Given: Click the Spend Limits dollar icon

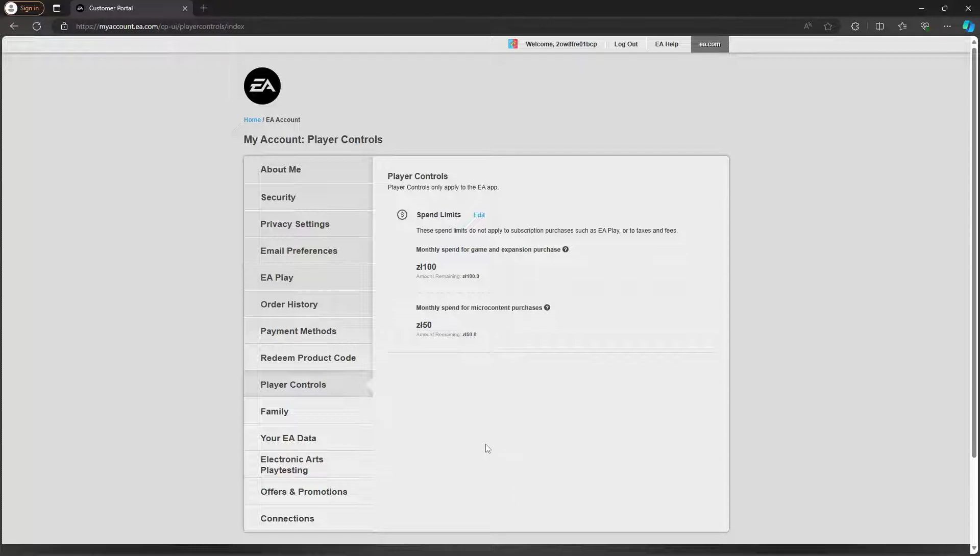Looking at the screenshot, I should coord(402,215).
